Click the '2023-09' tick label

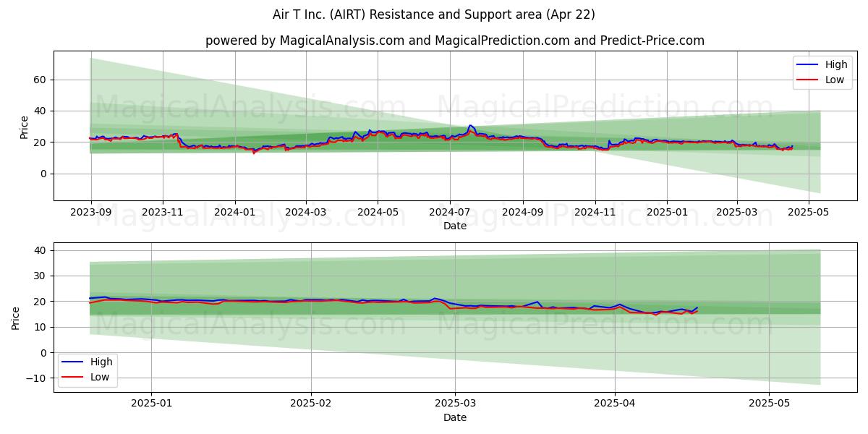(x=90, y=212)
